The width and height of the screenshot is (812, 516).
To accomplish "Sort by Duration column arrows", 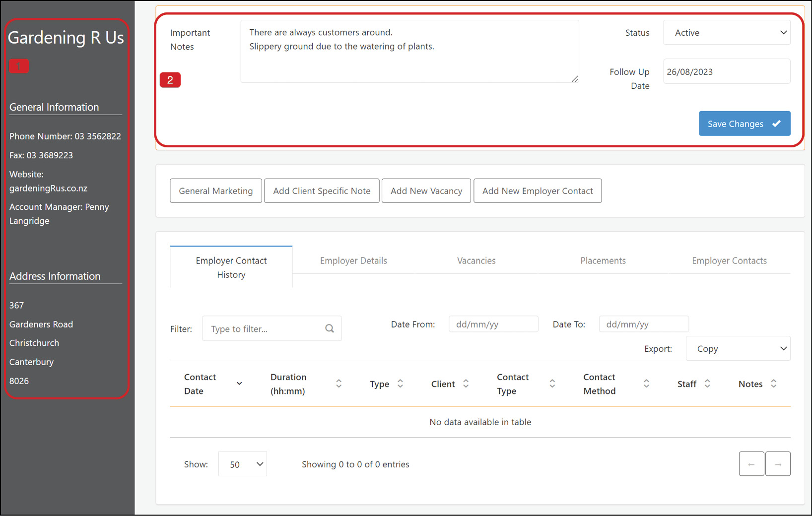I will (338, 384).
